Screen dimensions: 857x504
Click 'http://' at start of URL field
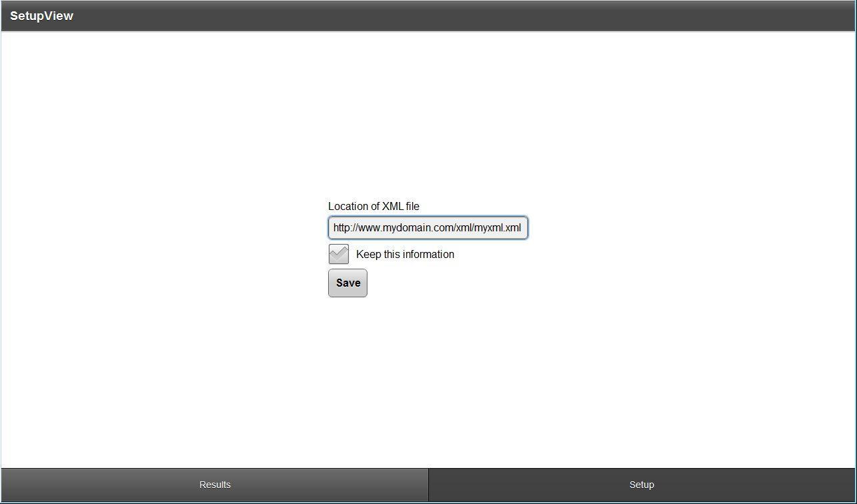[x=344, y=228]
